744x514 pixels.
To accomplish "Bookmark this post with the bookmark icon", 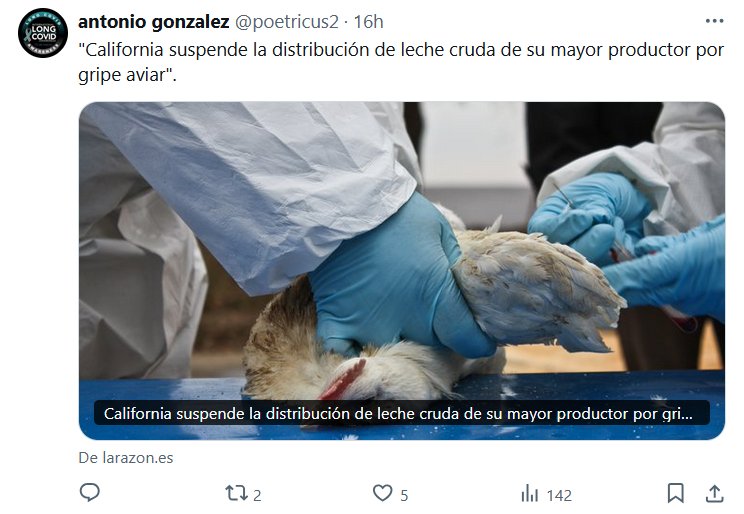I will pos(676,493).
